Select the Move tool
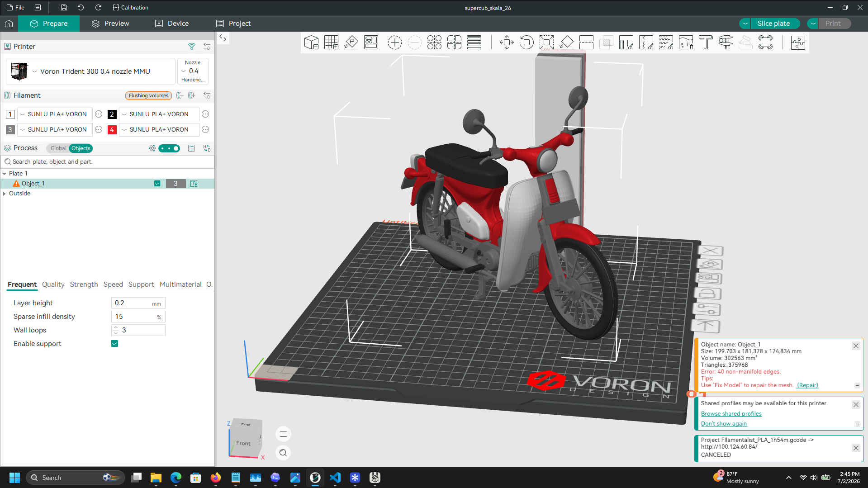Viewport: 868px width, 488px height. tap(507, 43)
